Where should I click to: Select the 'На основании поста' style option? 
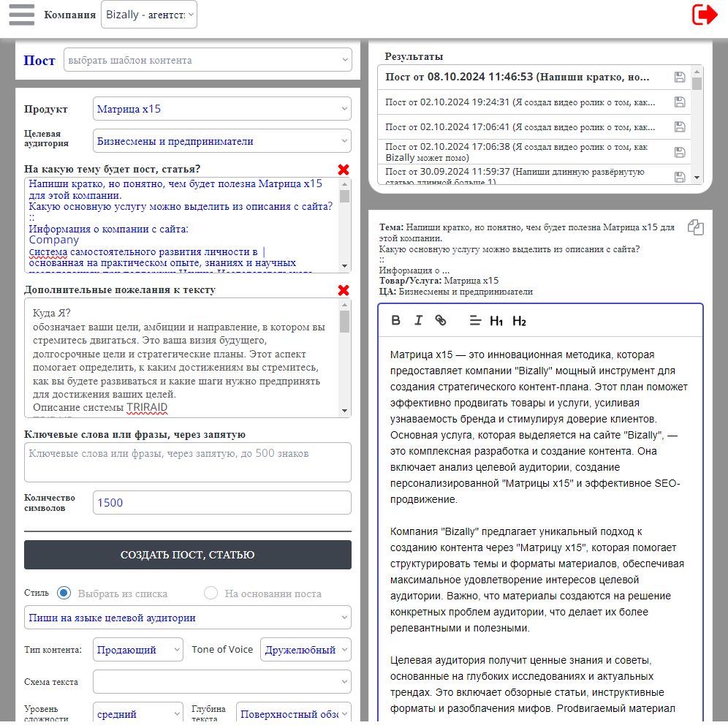pyautogui.click(x=211, y=593)
